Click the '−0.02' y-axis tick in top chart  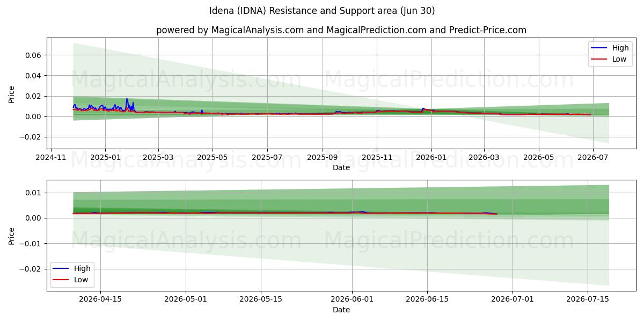tap(30, 137)
